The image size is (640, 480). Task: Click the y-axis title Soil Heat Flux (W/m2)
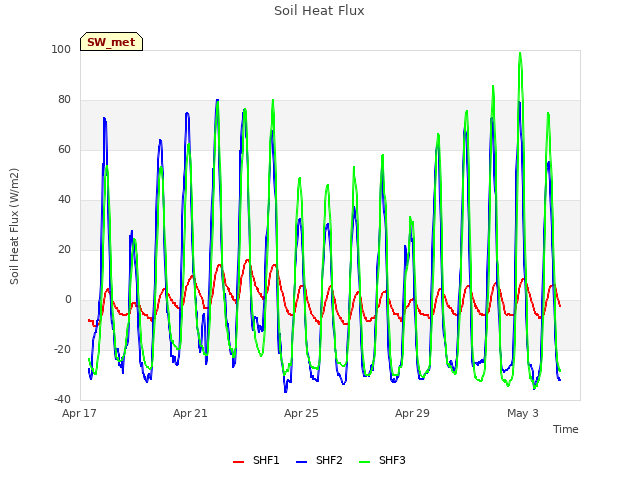(14, 226)
